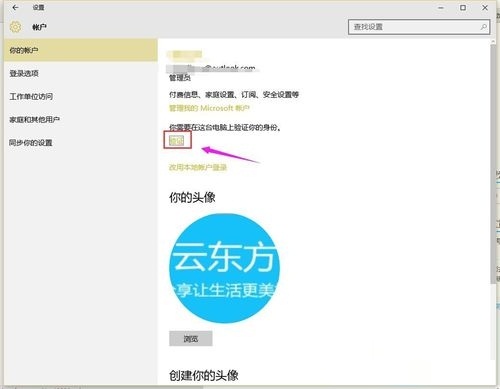Open 管理我的 Microsoft 帐户 link
This screenshot has width=500, height=389.
tap(209, 108)
